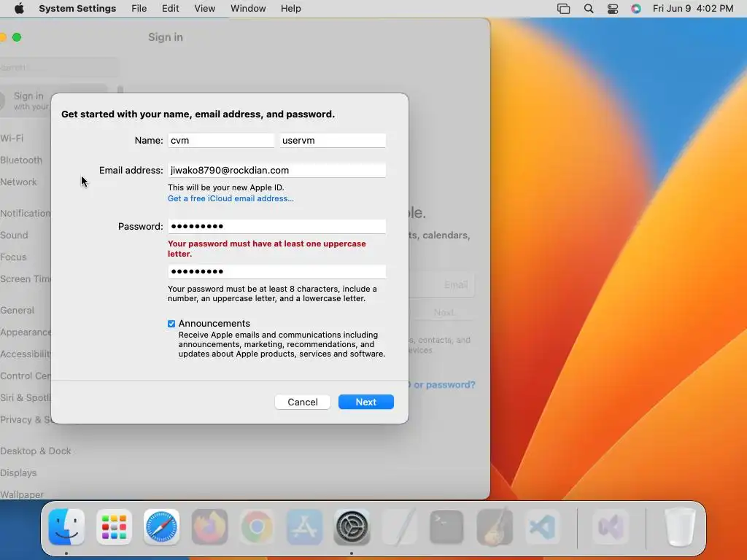
Task: Open the File menu
Action: pyautogui.click(x=139, y=9)
